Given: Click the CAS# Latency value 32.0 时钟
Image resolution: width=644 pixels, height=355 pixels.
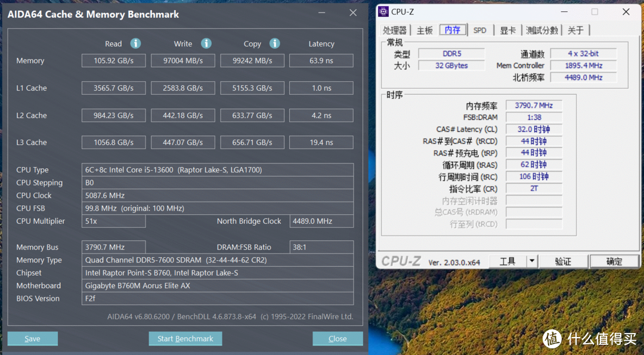Looking at the screenshot, I should (x=534, y=129).
